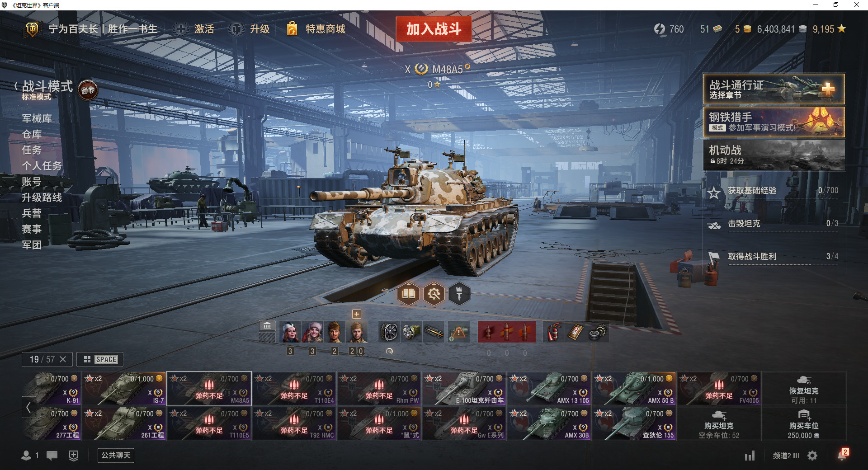The width and height of the screenshot is (868, 470).
Task: Open the settings gear icon
Action: 812,456
